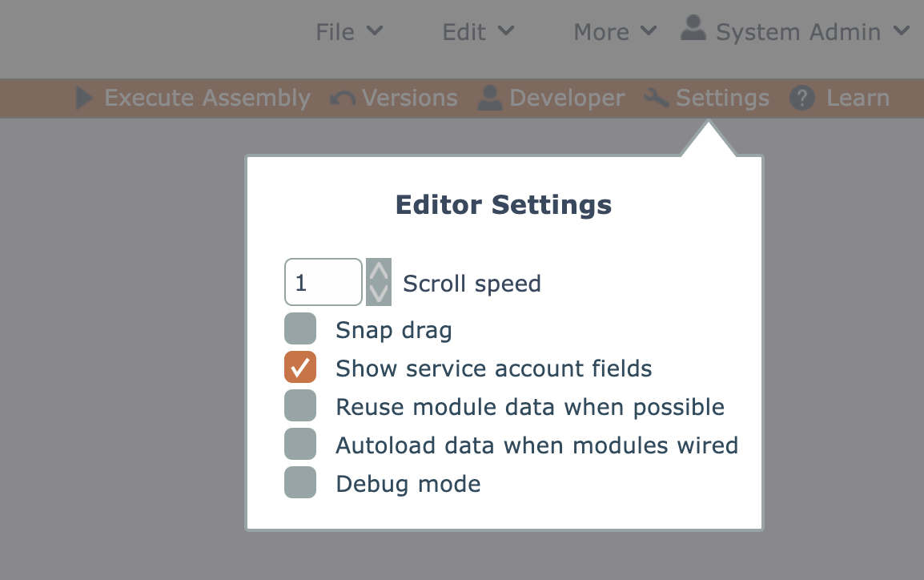Expand the Edit dropdown menu
Screen dimensions: 924x580
pyautogui.click(x=478, y=32)
